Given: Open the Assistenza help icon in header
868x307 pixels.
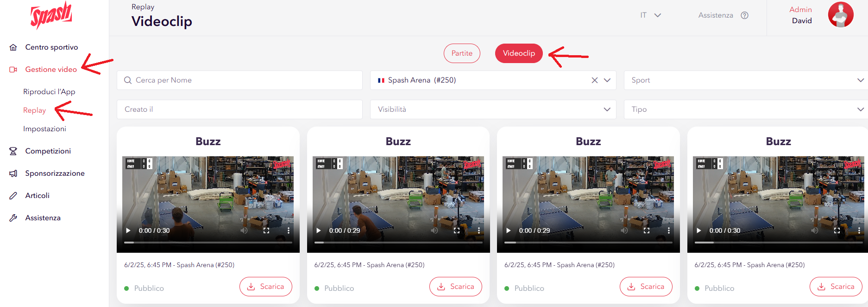Looking at the screenshot, I should pos(744,15).
